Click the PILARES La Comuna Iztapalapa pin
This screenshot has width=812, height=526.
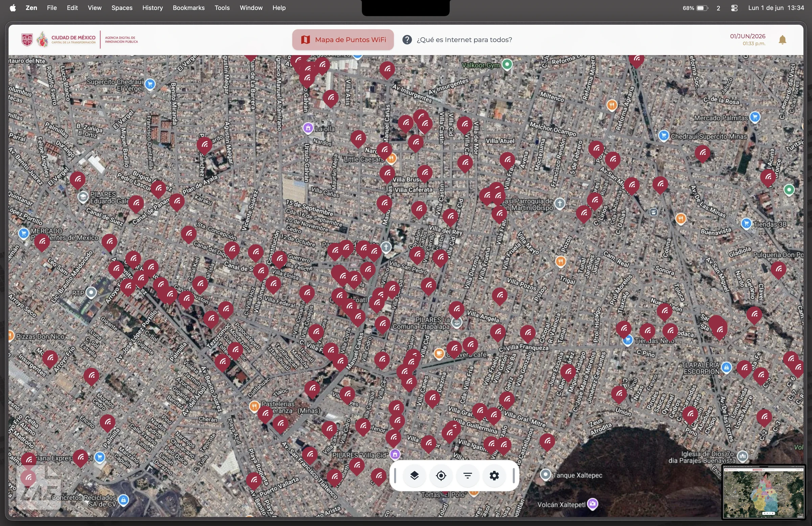pos(456,323)
